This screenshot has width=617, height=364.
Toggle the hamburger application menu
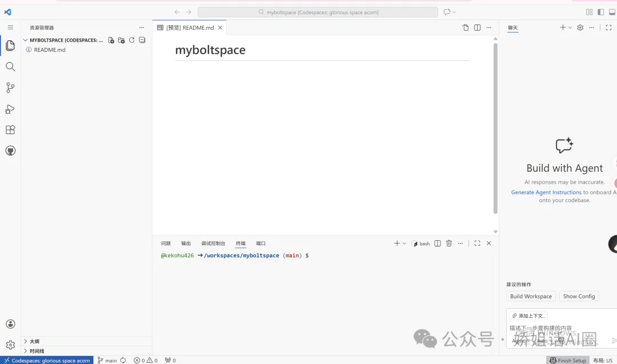(x=10, y=27)
